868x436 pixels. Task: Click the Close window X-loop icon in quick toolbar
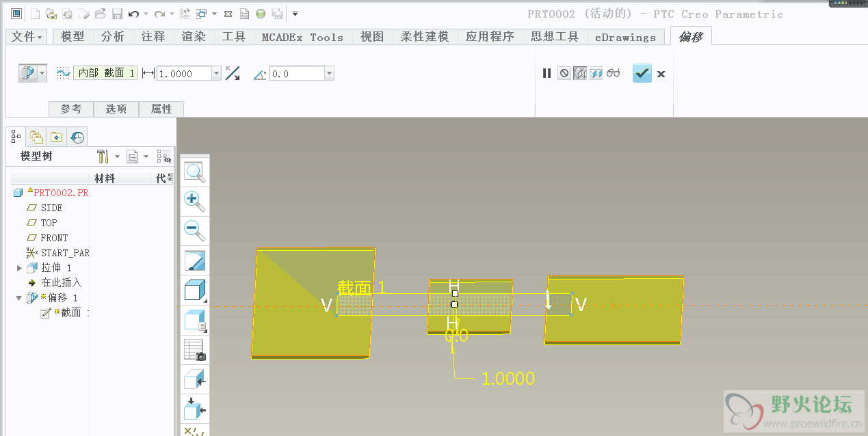click(228, 14)
